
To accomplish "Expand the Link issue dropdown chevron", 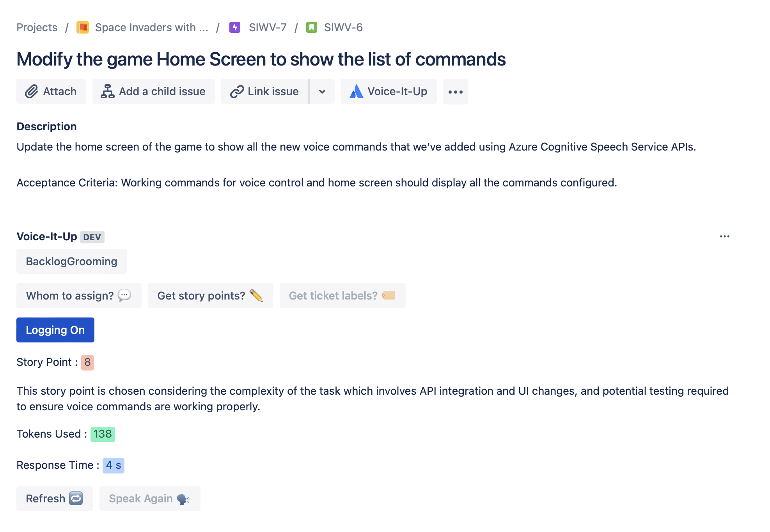I will tap(322, 91).
